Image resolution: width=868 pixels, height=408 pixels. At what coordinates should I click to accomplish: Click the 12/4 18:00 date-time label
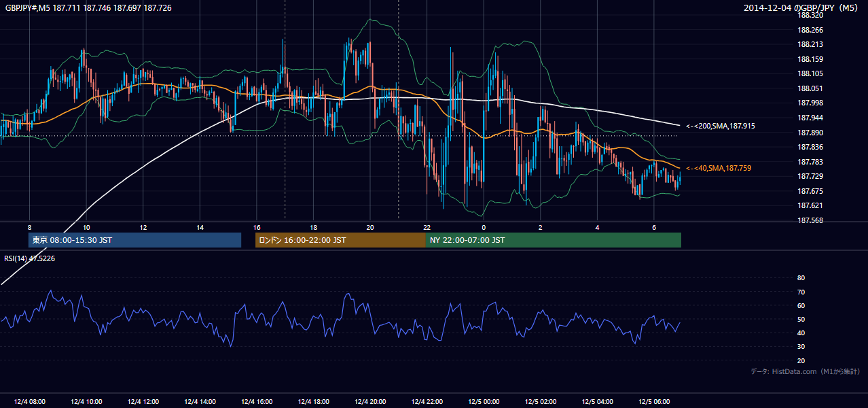coord(313,402)
